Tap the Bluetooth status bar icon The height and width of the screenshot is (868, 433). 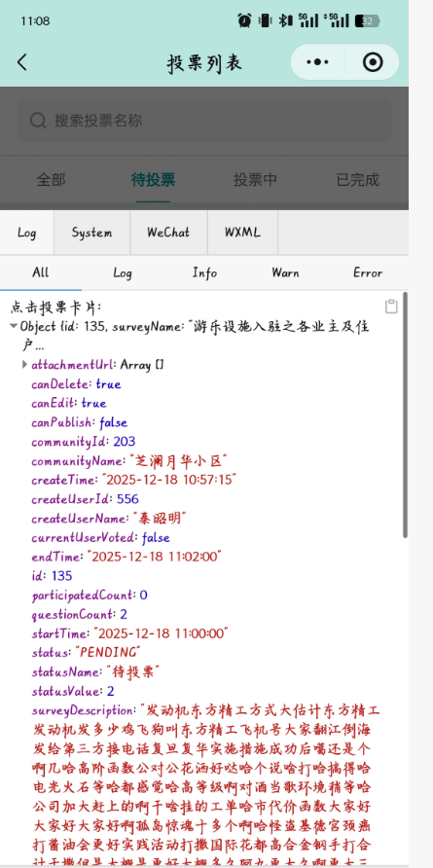[x=284, y=20]
